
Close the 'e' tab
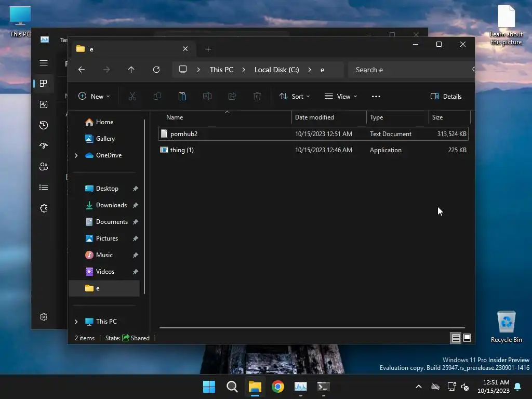click(185, 49)
